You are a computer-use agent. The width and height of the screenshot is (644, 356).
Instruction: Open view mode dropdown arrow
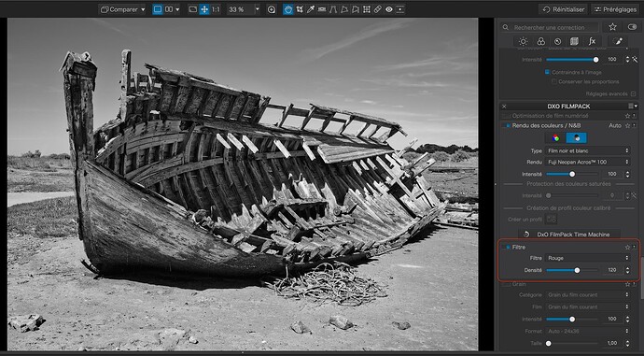[177, 9]
